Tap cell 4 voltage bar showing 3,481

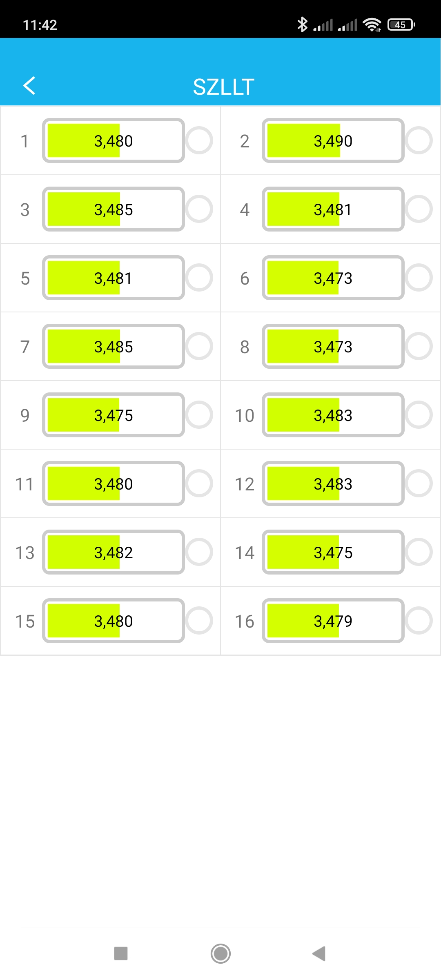[333, 209]
